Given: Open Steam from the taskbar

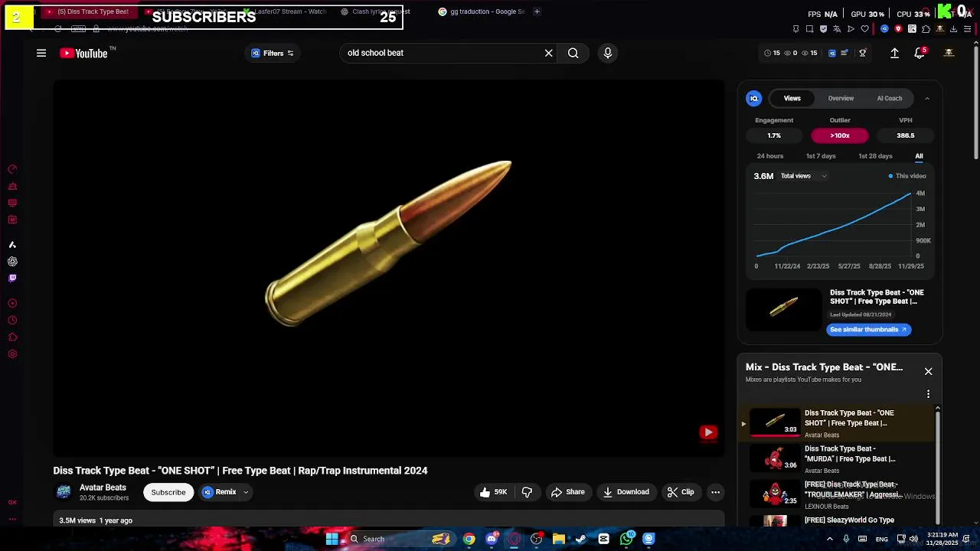Looking at the screenshot, I should (581, 539).
